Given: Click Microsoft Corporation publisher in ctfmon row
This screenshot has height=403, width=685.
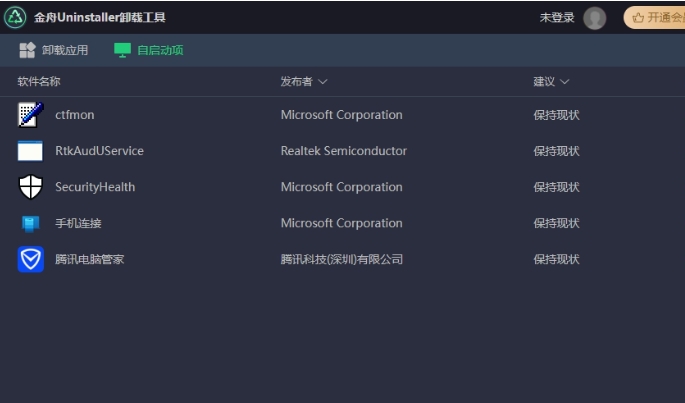Looking at the screenshot, I should [x=342, y=115].
